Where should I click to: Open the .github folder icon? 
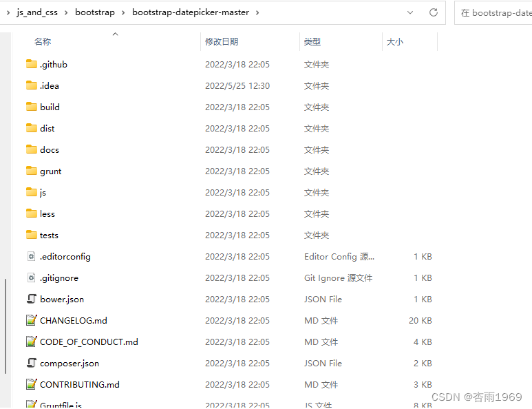[x=32, y=64]
